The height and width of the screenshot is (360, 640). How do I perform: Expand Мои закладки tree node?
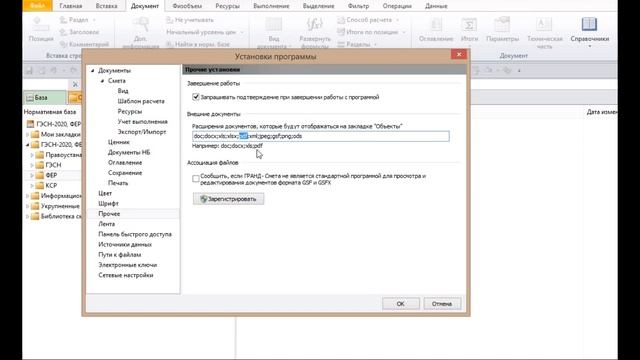click(27, 134)
